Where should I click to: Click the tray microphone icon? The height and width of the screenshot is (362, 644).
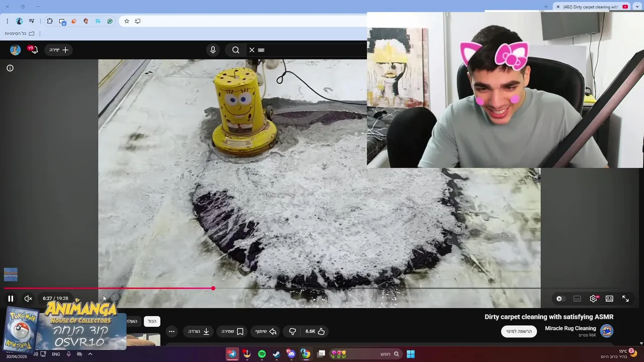click(68, 354)
